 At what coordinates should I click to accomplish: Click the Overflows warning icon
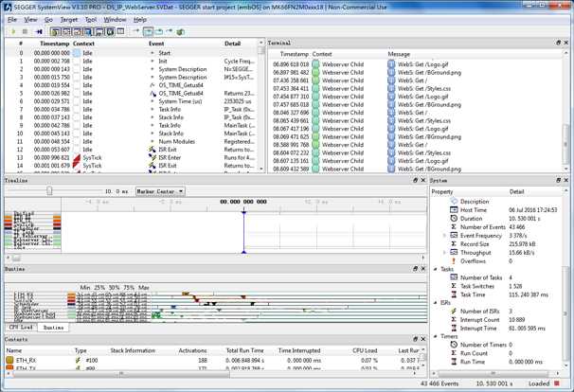pos(454,261)
